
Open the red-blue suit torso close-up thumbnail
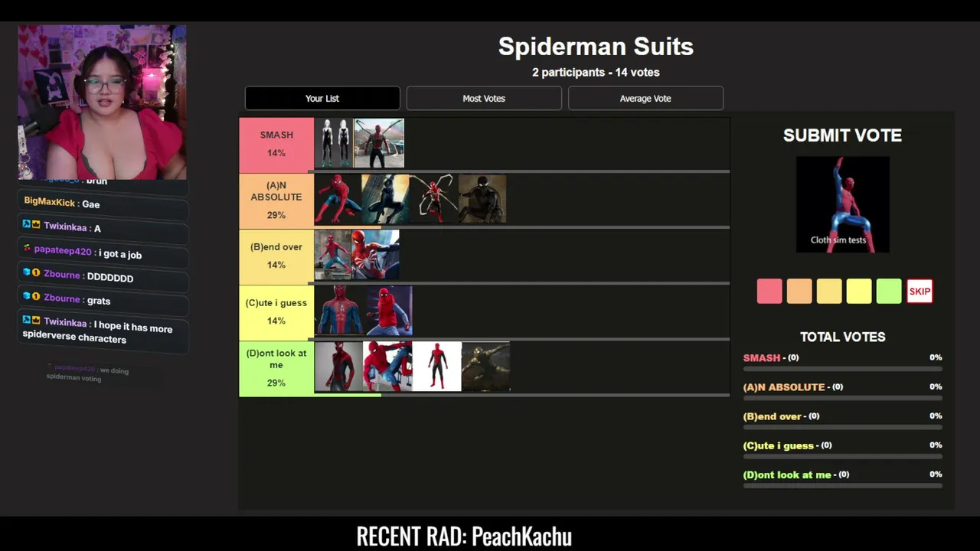click(x=340, y=311)
